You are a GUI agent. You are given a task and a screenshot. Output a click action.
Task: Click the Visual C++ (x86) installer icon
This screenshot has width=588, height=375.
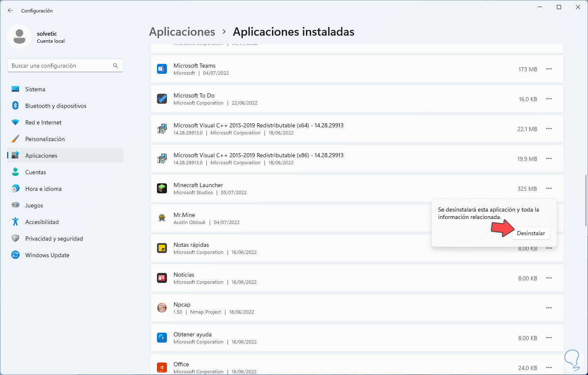tap(162, 158)
